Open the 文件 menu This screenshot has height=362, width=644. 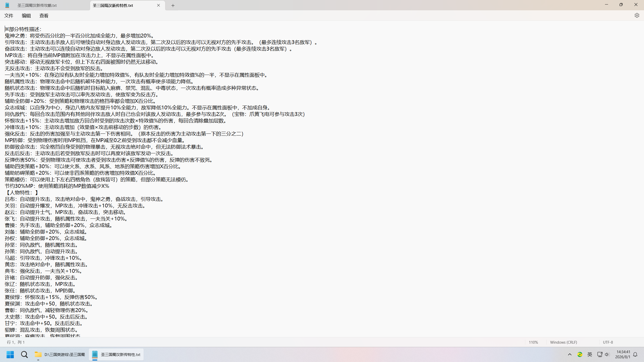pyautogui.click(x=9, y=16)
